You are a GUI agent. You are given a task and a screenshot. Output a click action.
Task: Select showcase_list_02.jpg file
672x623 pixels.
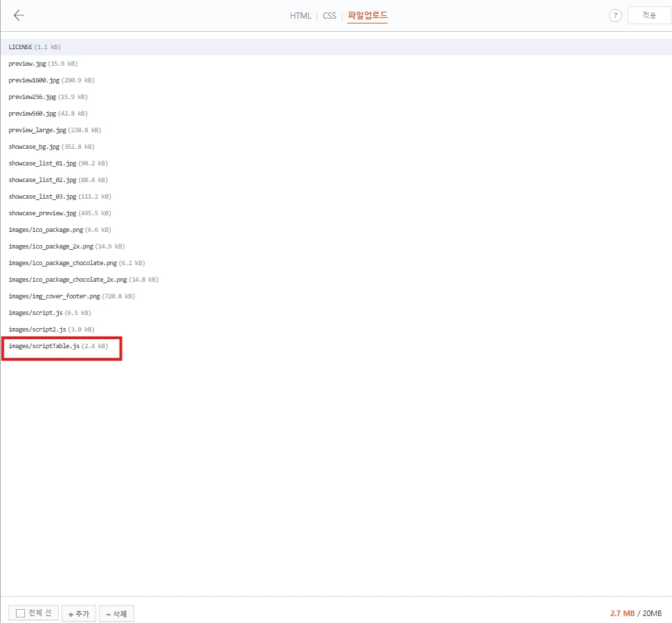pos(58,180)
